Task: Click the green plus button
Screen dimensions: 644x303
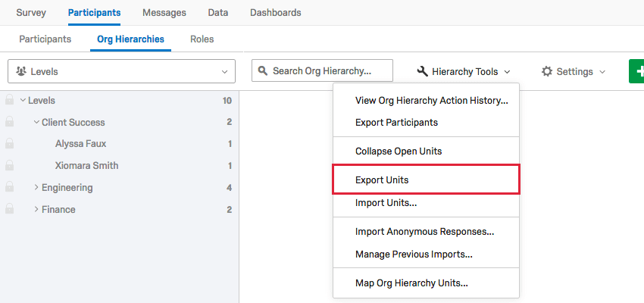Action: pyautogui.click(x=636, y=71)
